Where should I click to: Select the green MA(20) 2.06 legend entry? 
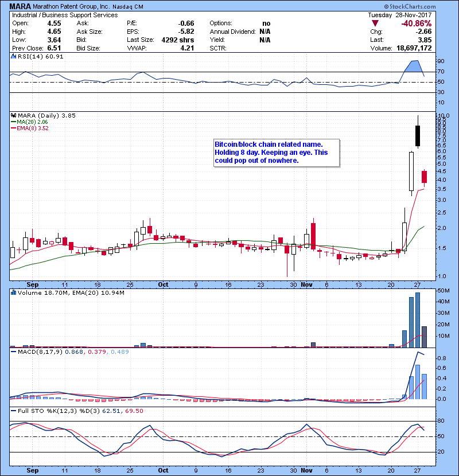(29, 122)
